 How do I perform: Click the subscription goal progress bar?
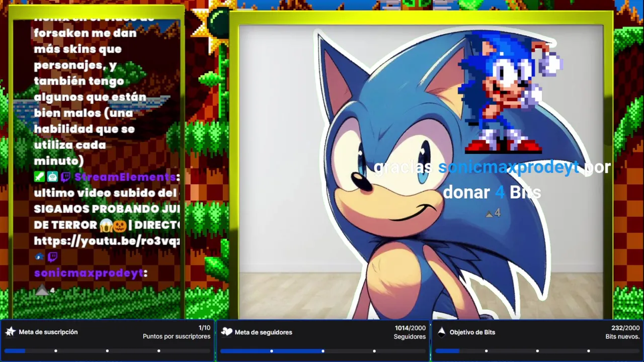(x=107, y=350)
